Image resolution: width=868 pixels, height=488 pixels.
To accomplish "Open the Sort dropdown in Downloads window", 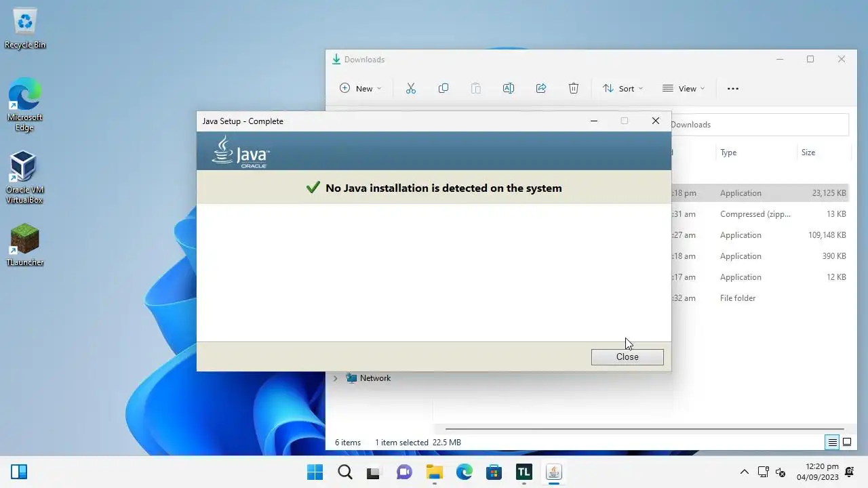I will 623,88.
